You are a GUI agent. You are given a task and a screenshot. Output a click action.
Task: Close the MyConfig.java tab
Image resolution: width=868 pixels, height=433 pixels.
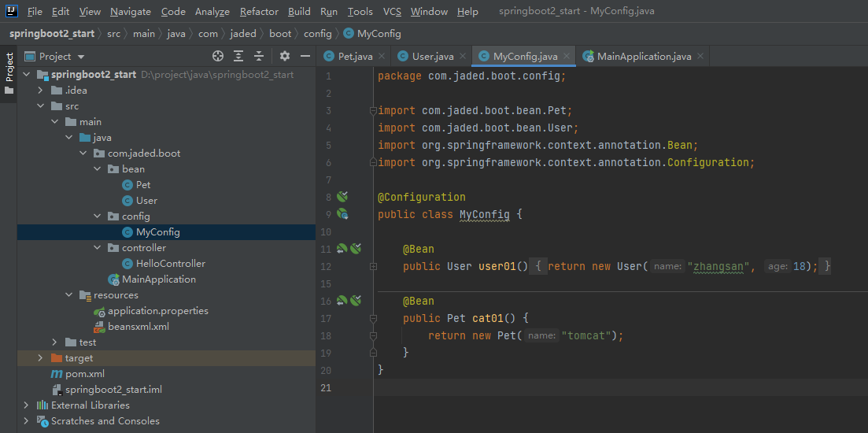pyautogui.click(x=567, y=57)
